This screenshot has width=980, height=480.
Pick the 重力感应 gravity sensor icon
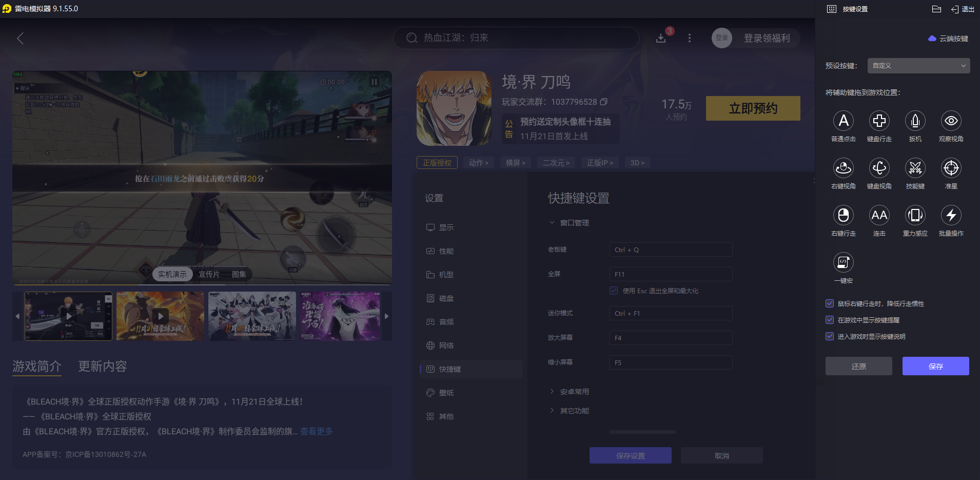pos(915,216)
